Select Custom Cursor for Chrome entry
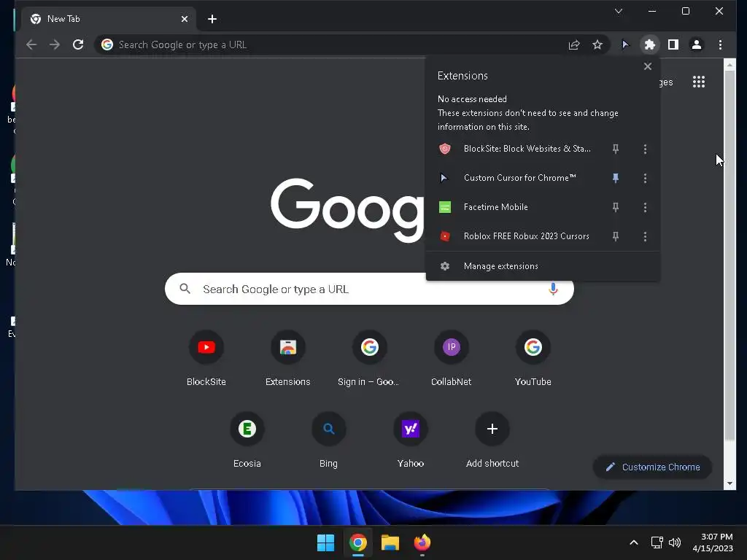Viewport: 747px width, 560px height. pyautogui.click(x=516, y=178)
